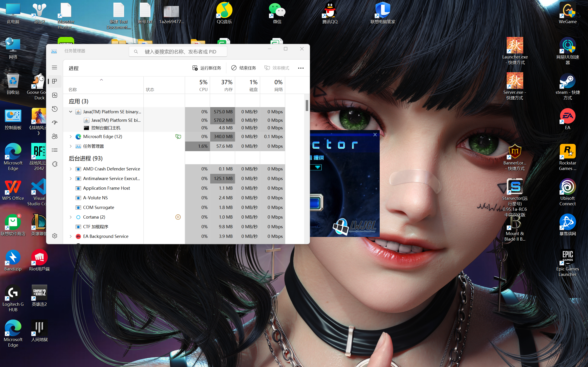This screenshot has width=588, height=367.
Task: Expand Antimalware Service Executable entry
Action: (71, 178)
